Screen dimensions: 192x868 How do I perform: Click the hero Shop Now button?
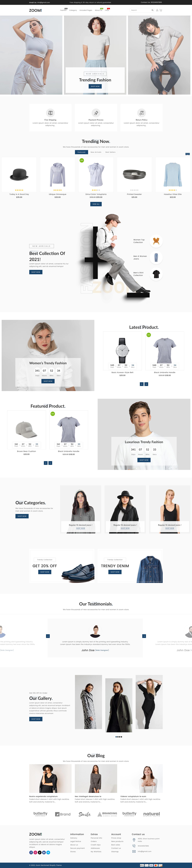click(x=95, y=86)
